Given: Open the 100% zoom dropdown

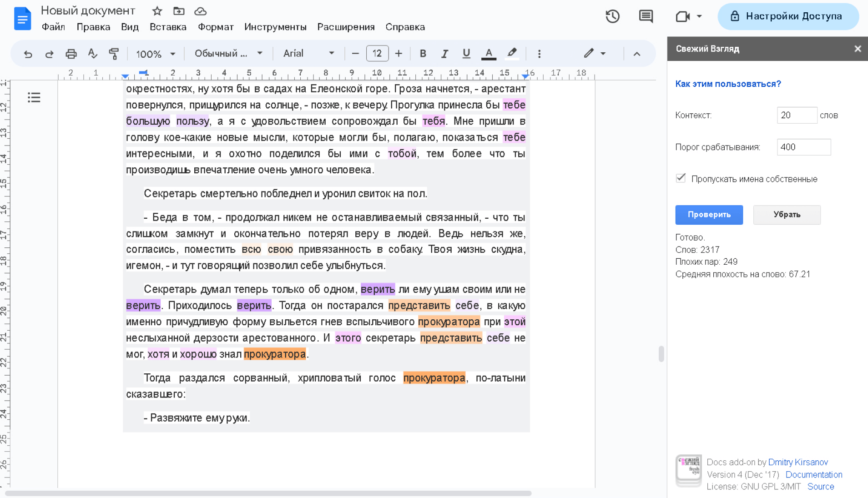Looking at the screenshot, I should [156, 54].
